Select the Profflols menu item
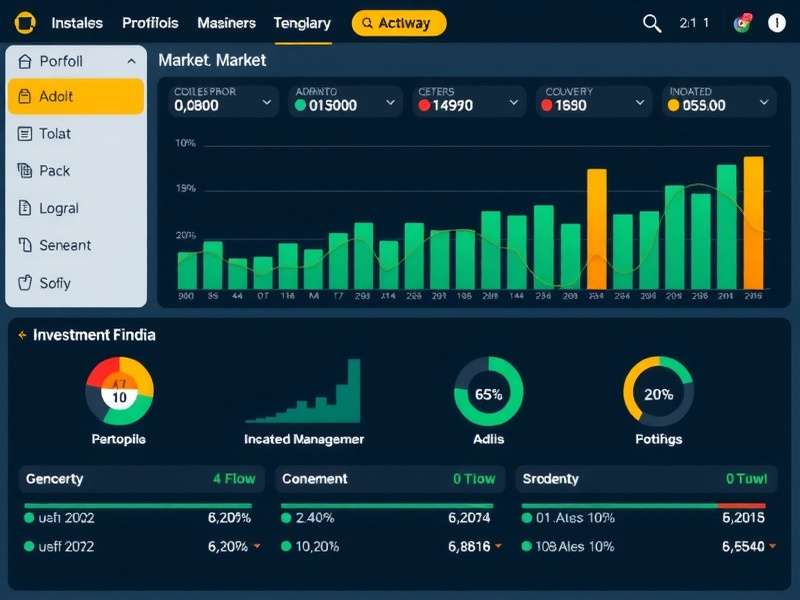 (150, 22)
